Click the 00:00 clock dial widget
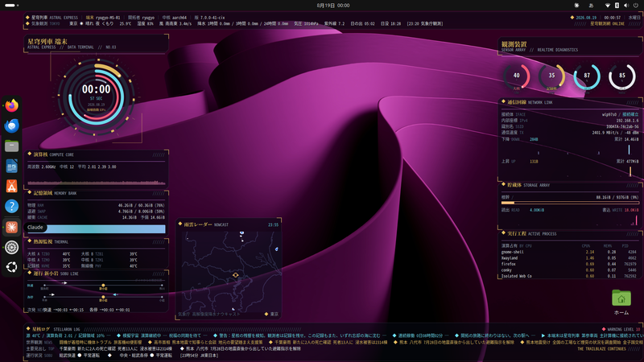This screenshot has height=362, width=644. (x=96, y=97)
